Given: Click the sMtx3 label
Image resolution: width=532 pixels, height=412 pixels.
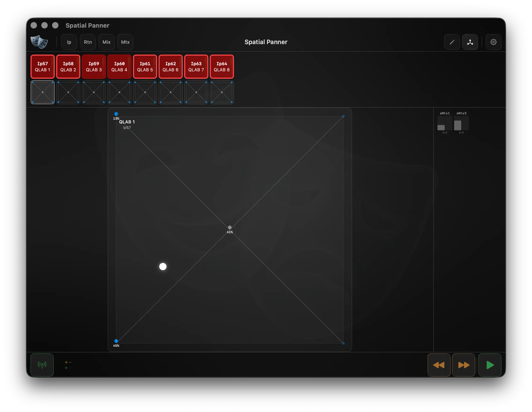Looking at the screenshot, I should pyautogui.click(x=461, y=113).
